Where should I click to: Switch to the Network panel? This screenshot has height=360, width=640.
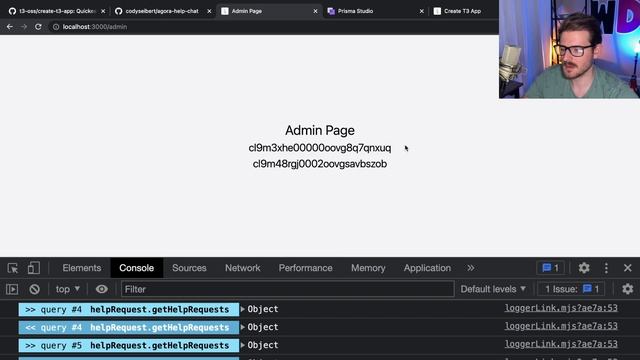point(242,268)
